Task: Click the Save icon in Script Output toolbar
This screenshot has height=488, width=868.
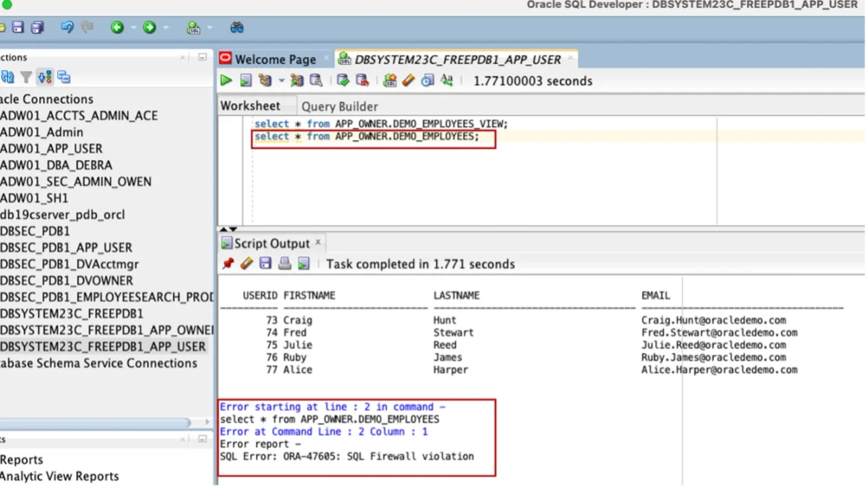Action: (x=265, y=264)
